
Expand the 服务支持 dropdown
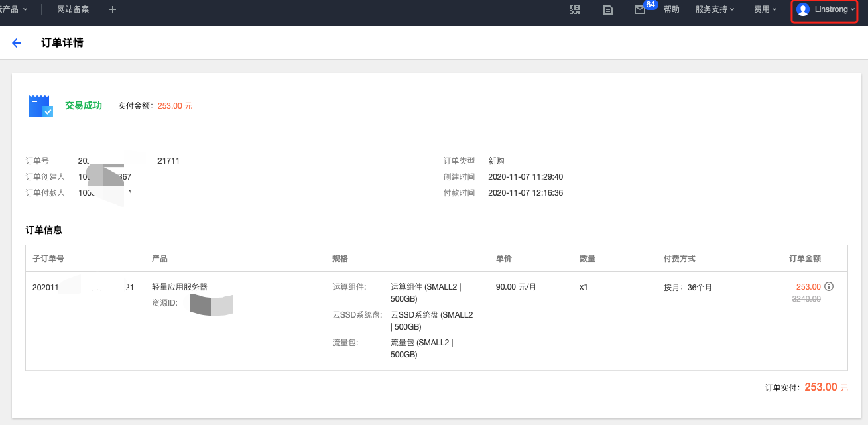[x=715, y=9]
